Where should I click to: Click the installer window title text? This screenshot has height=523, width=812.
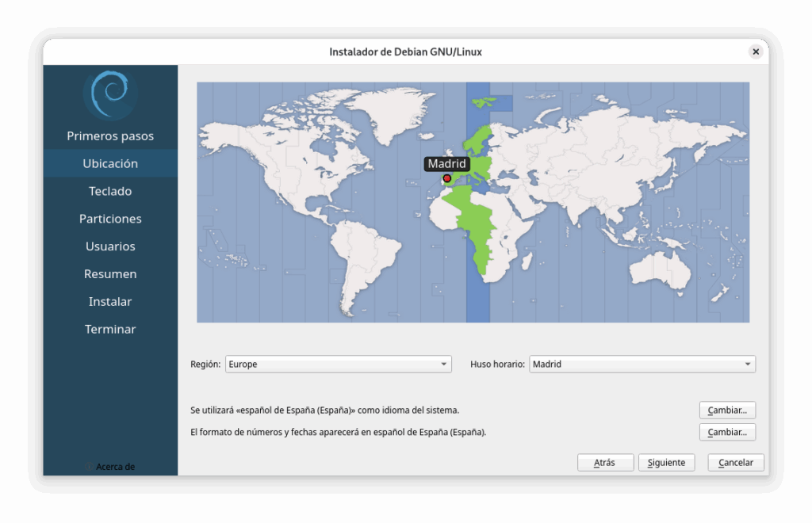(x=405, y=52)
